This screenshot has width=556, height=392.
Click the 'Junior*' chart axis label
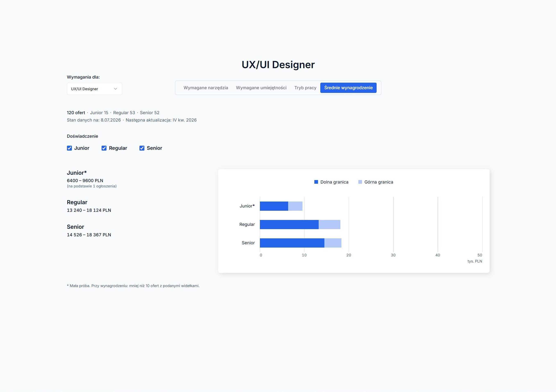[x=247, y=206]
